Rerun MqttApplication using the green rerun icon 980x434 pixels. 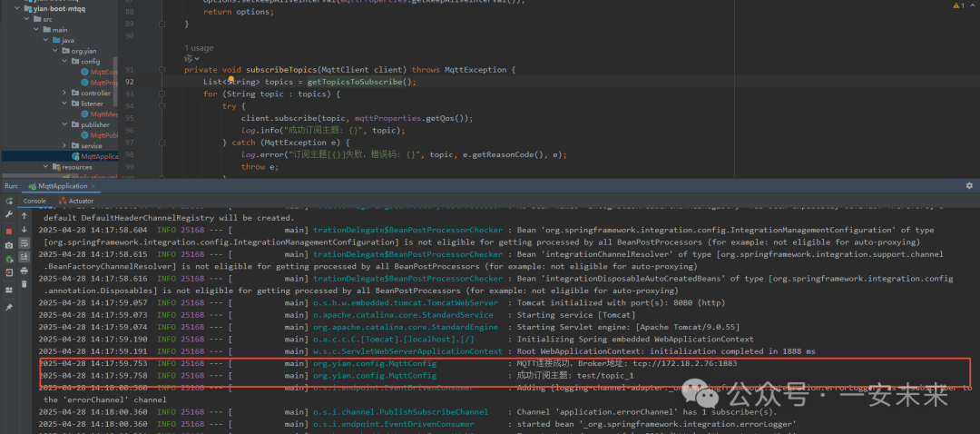8,201
